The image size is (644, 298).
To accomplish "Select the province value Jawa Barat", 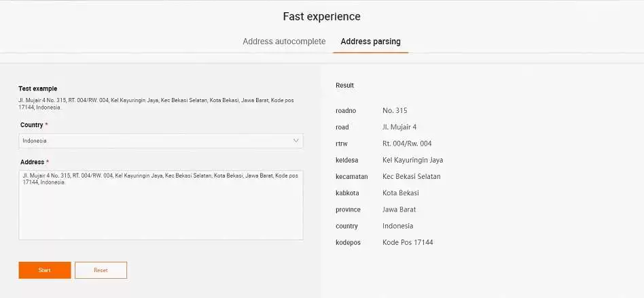I will point(399,210).
